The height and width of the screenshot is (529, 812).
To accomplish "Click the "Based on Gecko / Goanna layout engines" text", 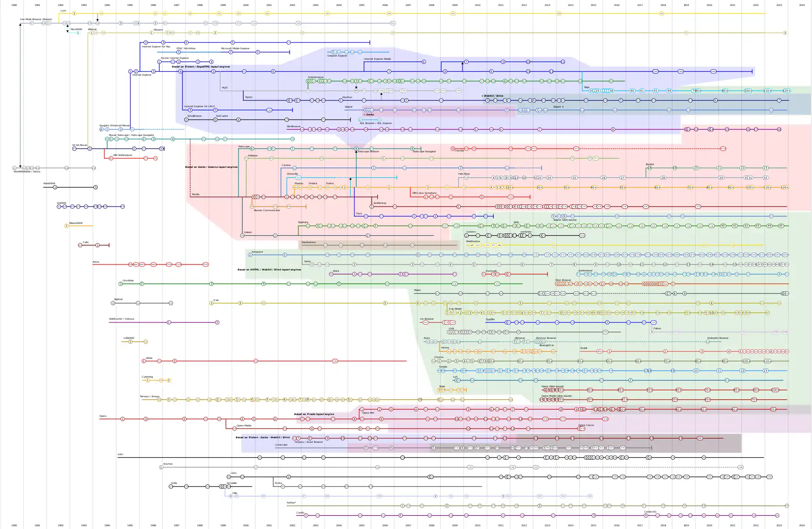I will tap(211, 167).
